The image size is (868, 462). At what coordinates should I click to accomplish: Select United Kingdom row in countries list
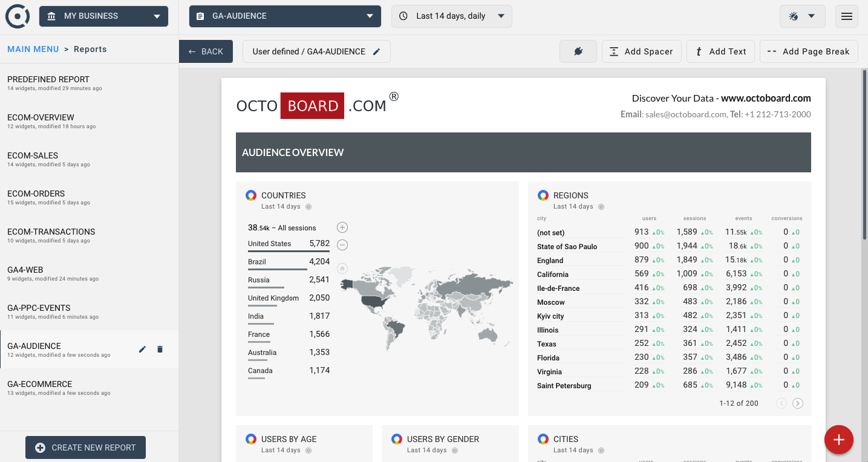click(289, 298)
